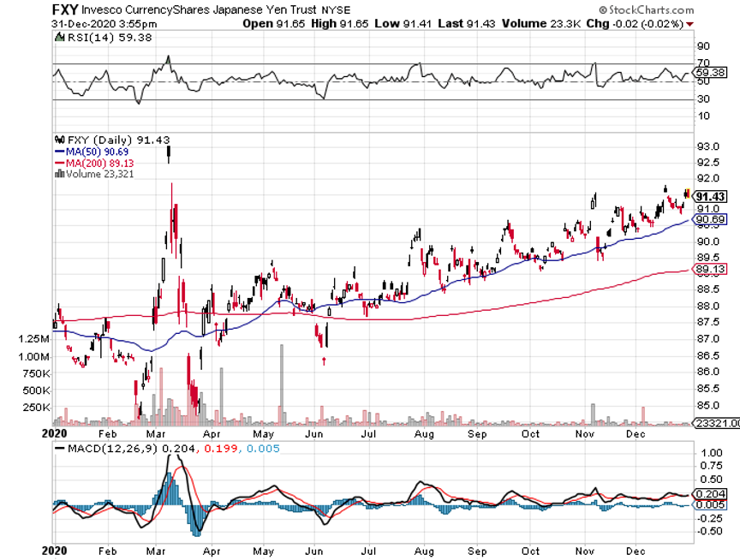Image resolution: width=740 pixels, height=560 pixels.
Task: Click the 85.0 price scale label
Action: click(x=708, y=405)
